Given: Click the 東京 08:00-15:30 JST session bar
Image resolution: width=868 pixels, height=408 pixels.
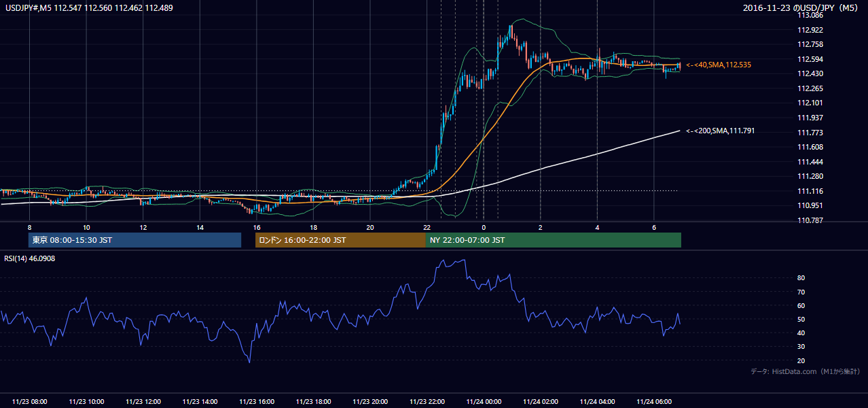Looking at the screenshot, I should tap(134, 240).
